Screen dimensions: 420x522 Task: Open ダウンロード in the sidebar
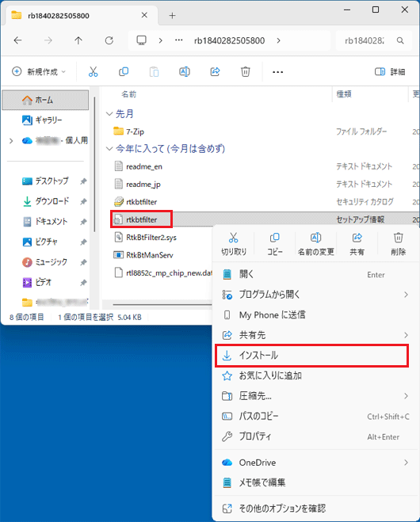tap(45, 201)
